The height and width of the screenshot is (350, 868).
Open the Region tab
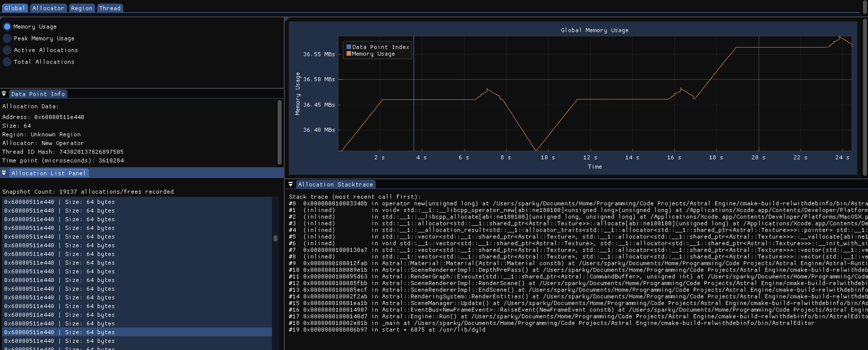82,8
